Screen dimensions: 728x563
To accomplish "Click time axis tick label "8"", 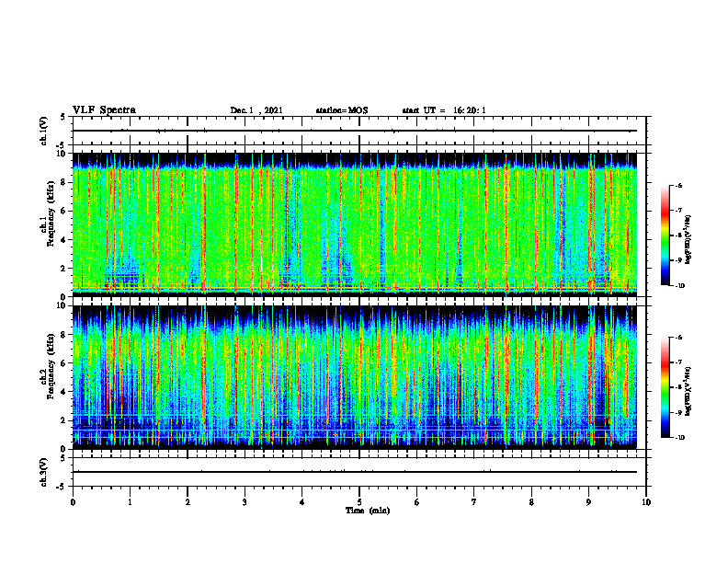I will [x=531, y=502].
